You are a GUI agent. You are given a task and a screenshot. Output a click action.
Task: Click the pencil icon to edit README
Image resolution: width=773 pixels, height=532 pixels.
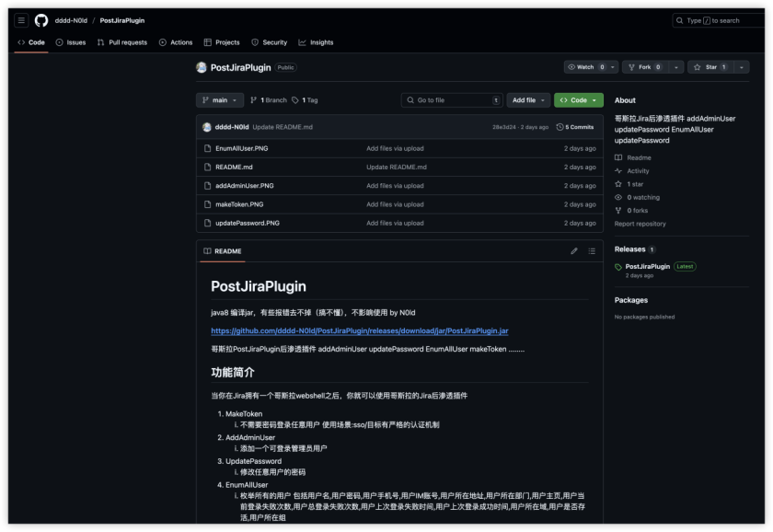tap(574, 251)
